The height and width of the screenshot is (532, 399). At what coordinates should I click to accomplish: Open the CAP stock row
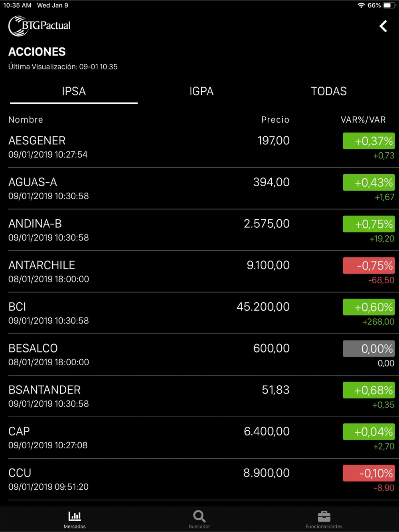(x=160, y=438)
